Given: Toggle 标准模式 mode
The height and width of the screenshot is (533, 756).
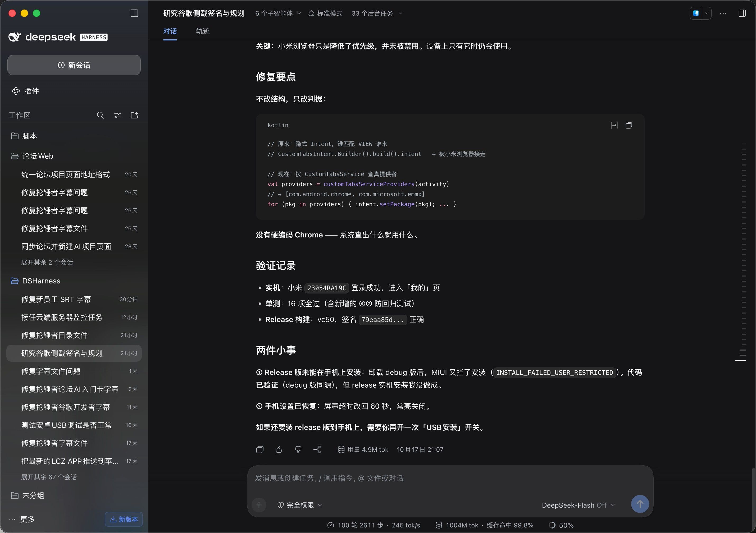Looking at the screenshot, I should pyautogui.click(x=325, y=13).
